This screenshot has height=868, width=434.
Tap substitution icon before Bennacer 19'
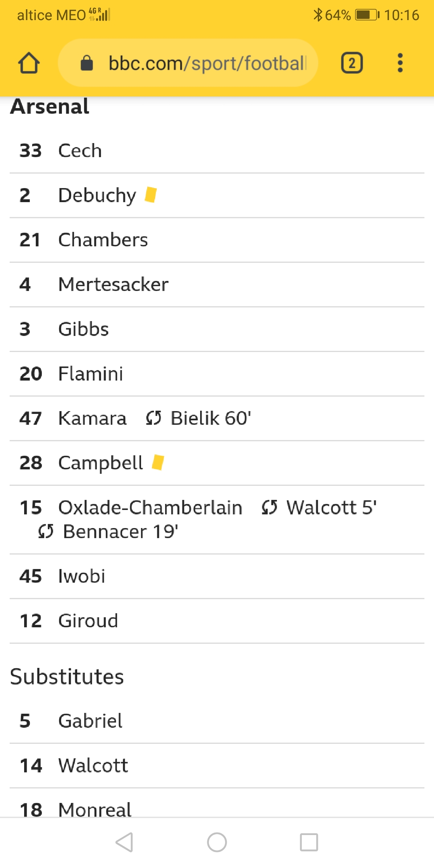46,532
